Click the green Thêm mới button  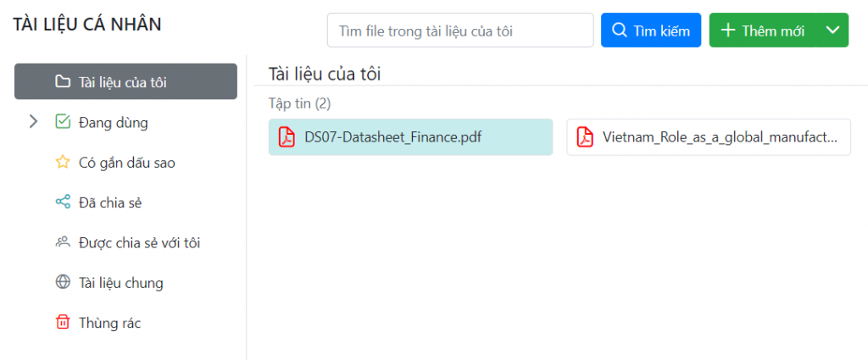point(764,30)
